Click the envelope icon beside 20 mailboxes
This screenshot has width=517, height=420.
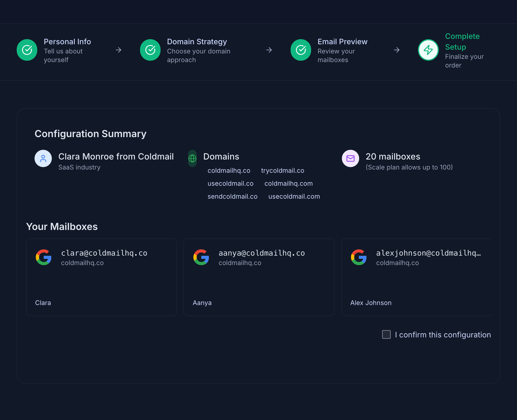351,158
